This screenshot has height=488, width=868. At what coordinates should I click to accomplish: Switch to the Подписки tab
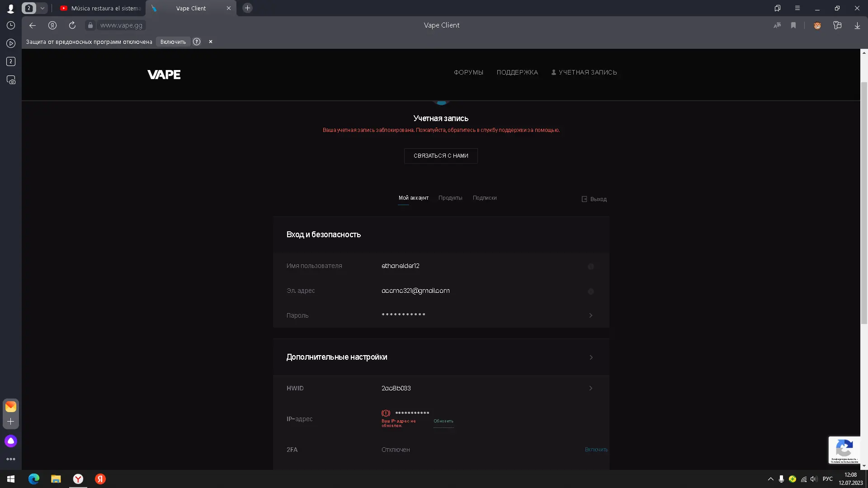point(485,198)
